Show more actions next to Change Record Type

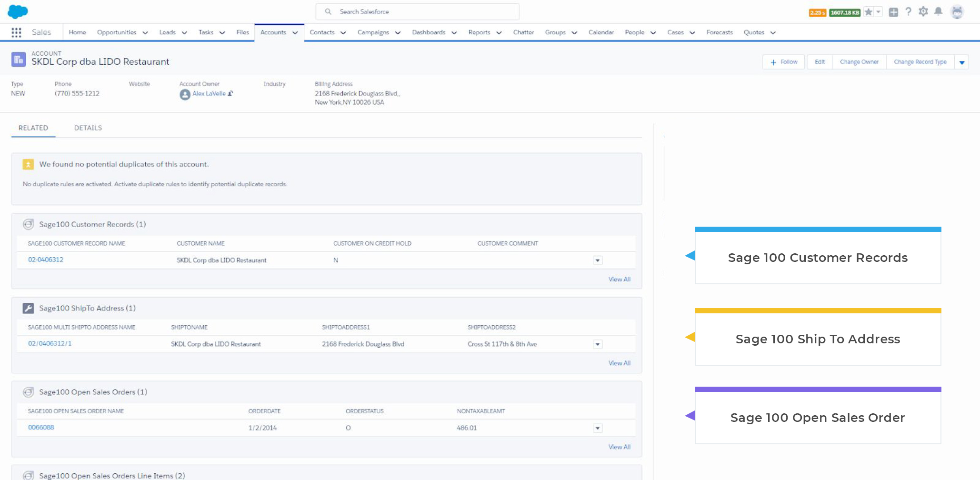[962, 62]
